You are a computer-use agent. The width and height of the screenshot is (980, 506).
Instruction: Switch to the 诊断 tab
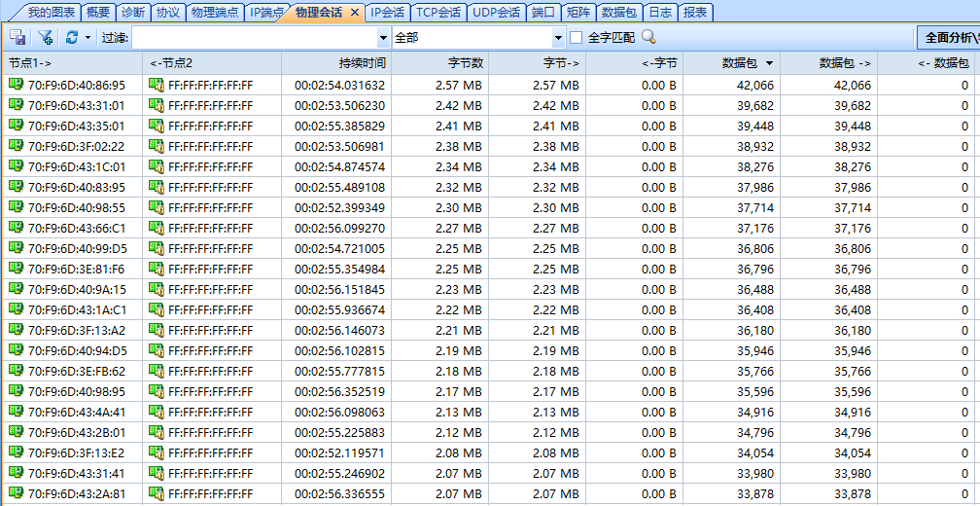tap(132, 12)
